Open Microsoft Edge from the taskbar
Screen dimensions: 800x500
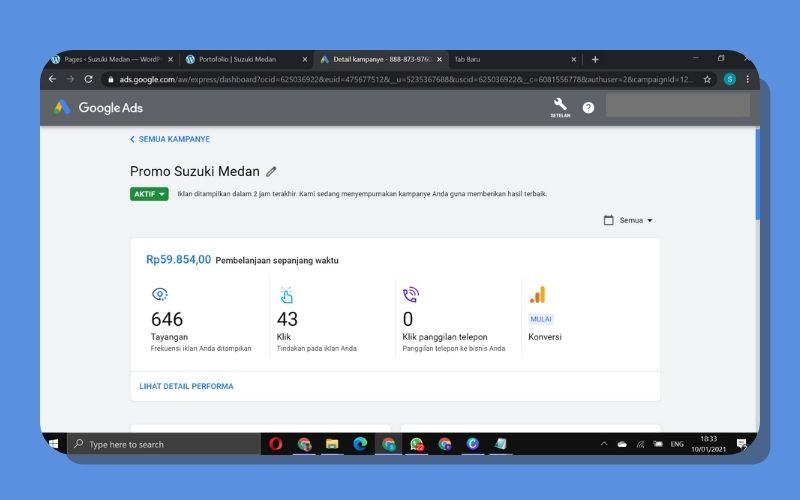tap(360, 444)
